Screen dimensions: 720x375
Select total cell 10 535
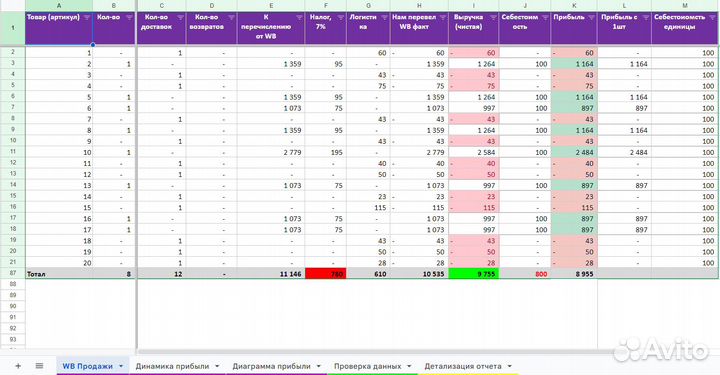click(x=419, y=274)
